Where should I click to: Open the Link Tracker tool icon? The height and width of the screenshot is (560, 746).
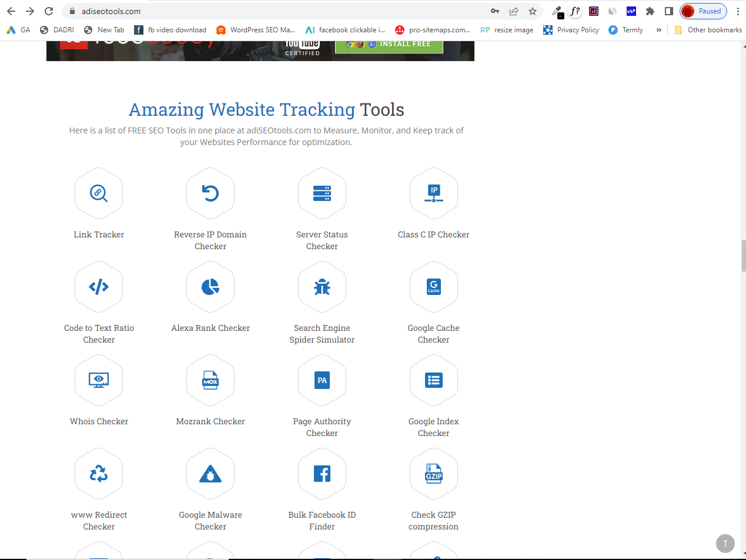[x=99, y=193]
